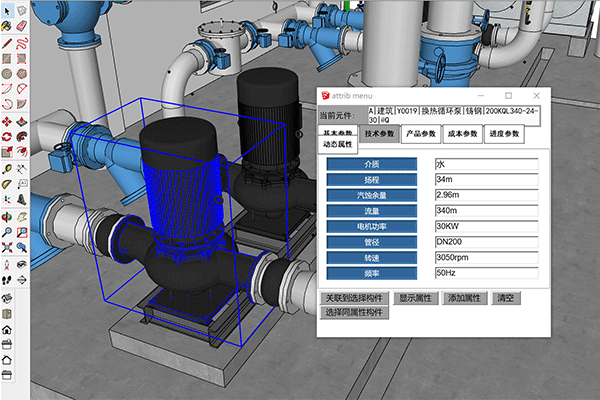This screenshot has width=600, height=400.
Task: Select the arrow Select tool
Action: click(x=7, y=11)
